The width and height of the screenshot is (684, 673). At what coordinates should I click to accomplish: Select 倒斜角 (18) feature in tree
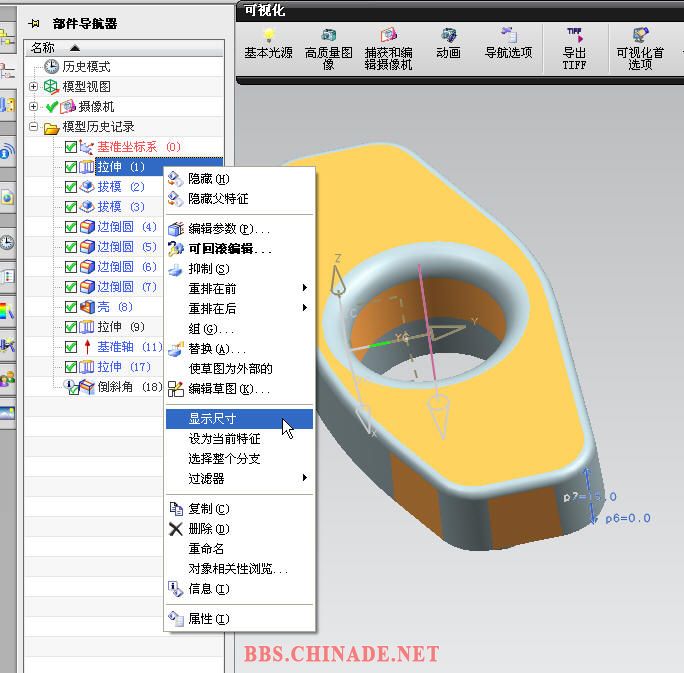click(x=128, y=387)
